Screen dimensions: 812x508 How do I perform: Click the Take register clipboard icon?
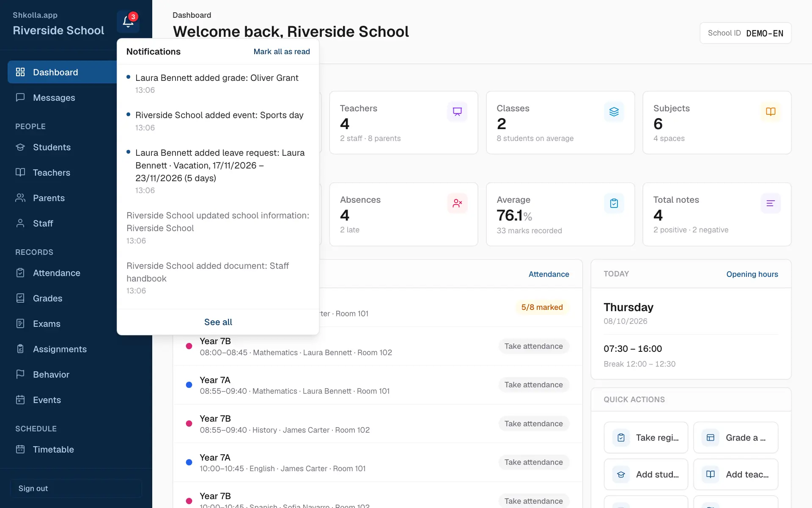coord(621,438)
